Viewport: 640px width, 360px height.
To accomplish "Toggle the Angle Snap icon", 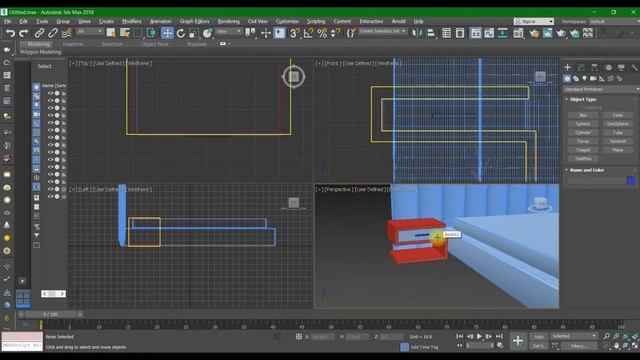I will 309,33.
